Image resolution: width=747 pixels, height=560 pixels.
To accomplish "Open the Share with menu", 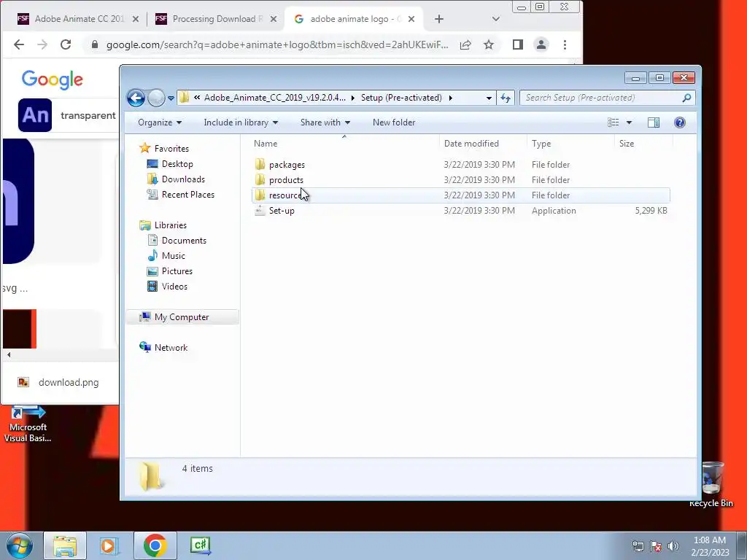I will click(325, 122).
